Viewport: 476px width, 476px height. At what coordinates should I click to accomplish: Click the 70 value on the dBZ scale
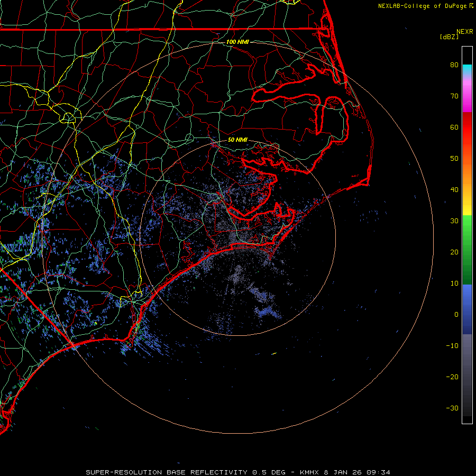click(454, 96)
